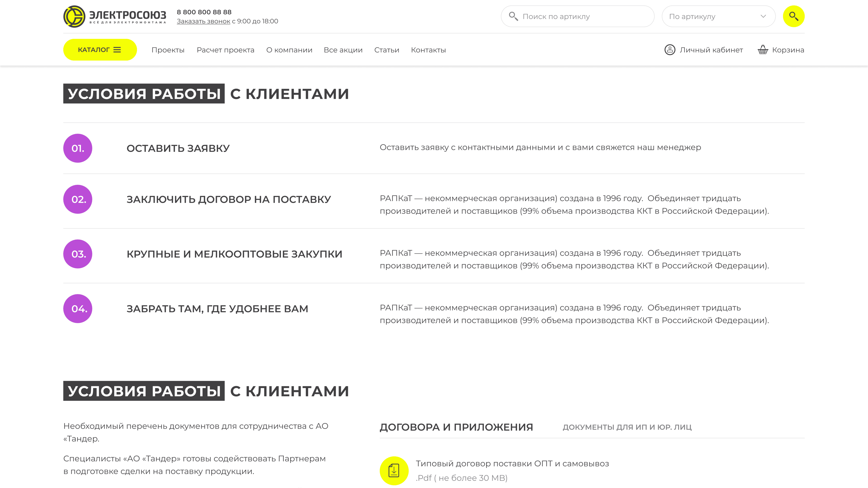This screenshot has width=868, height=488.
Task: Open Типовый договор поставки ОПТ и самовывоз
Action: (x=512, y=463)
